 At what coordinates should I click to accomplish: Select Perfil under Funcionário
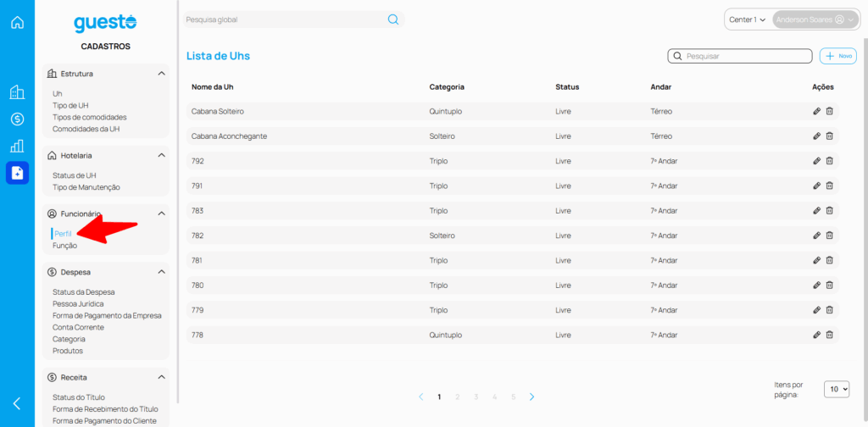tap(64, 234)
